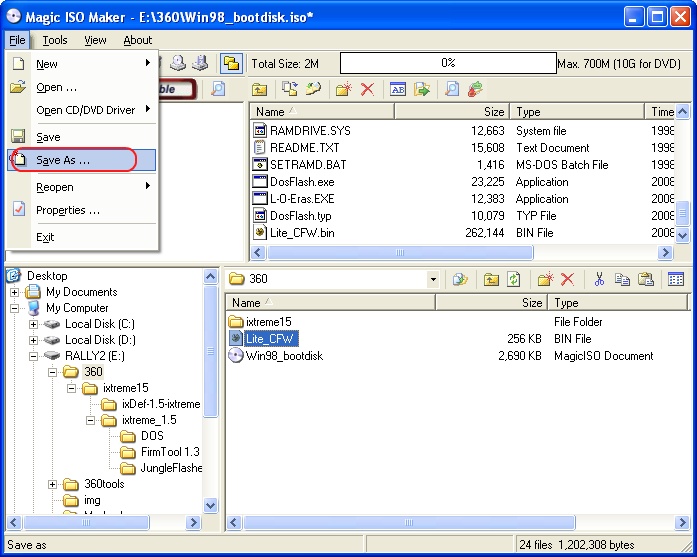Click the red X delete icon in ISO toolbar
Image resolution: width=697 pixels, height=557 pixels.
click(x=367, y=89)
